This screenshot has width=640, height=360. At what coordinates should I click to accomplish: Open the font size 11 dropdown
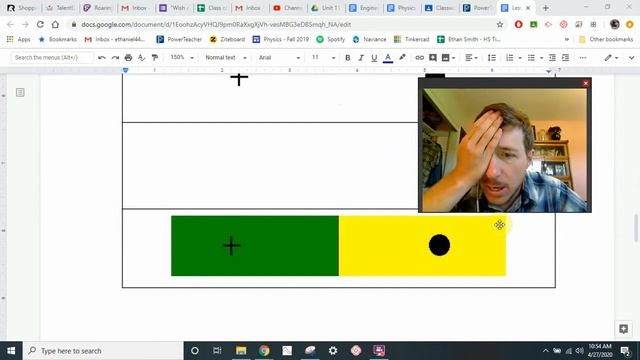coord(323,58)
